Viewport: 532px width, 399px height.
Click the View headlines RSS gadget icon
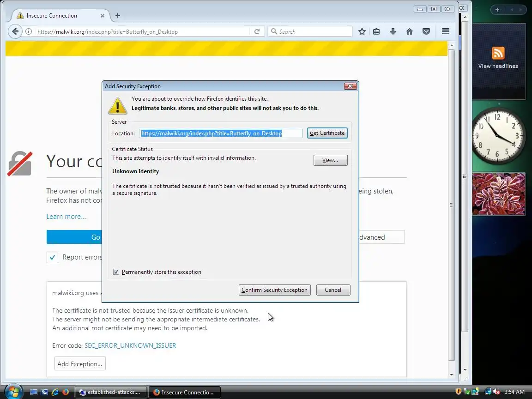(498, 53)
